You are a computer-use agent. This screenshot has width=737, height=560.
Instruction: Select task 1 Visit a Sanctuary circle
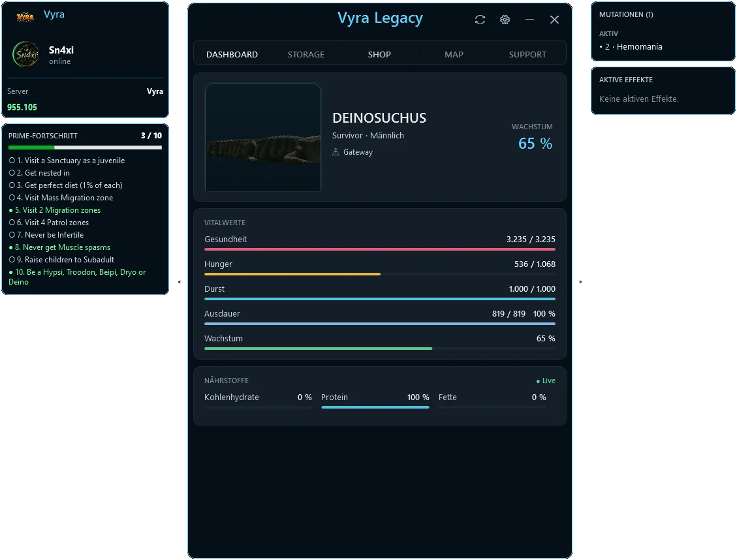click(12, 160)
